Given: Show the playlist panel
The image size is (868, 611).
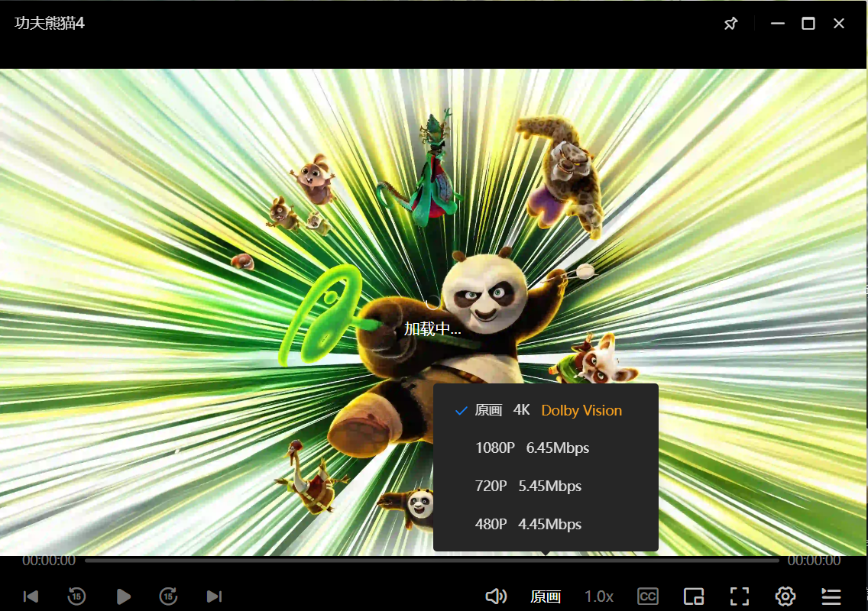Looking at the screenshot, I should point(831,596).
